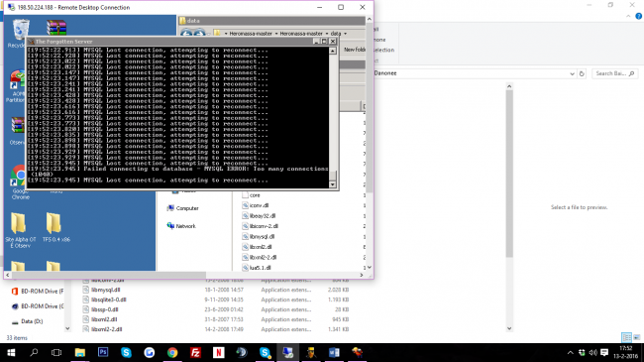This screenshot has height=362, width=644.
Task: Switch to large icons view in status bar
Action: tap(637, 337)
